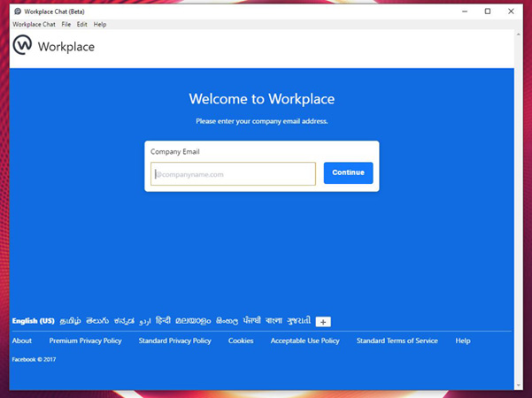Screen dimensions: 532x398
Task: Click the Workplace logo icon
Action: point(22,45)
